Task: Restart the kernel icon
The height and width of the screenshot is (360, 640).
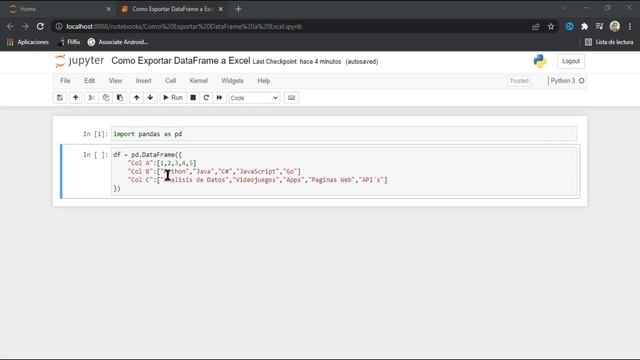Action: tap(206, 98)
